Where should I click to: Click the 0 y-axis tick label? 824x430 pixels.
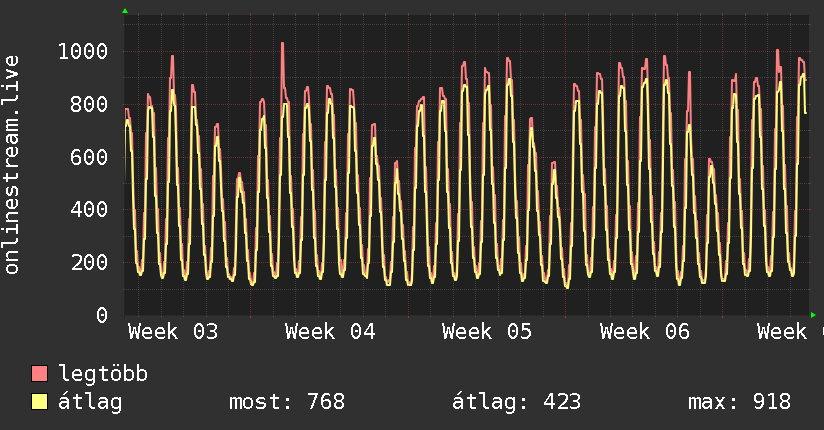[102, 316]
